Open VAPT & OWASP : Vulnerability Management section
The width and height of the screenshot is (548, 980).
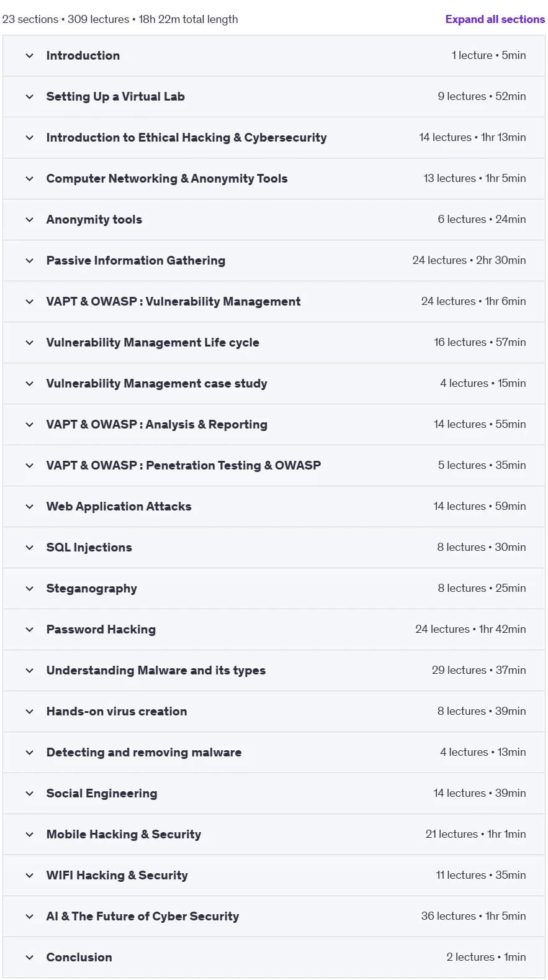click(274, 302)
